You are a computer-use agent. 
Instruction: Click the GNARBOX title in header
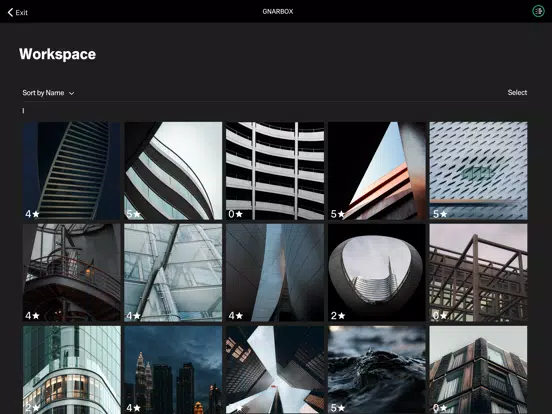pos(278,12)
